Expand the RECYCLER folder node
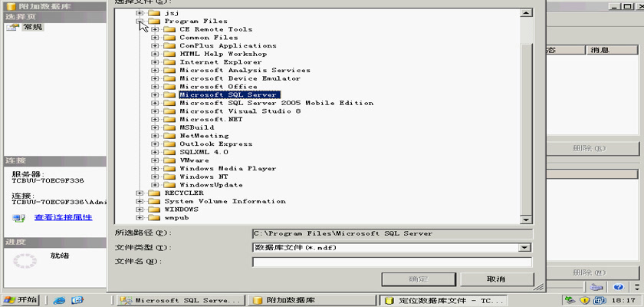This screenshot has width=644, height=307. (x=140, y=193)
